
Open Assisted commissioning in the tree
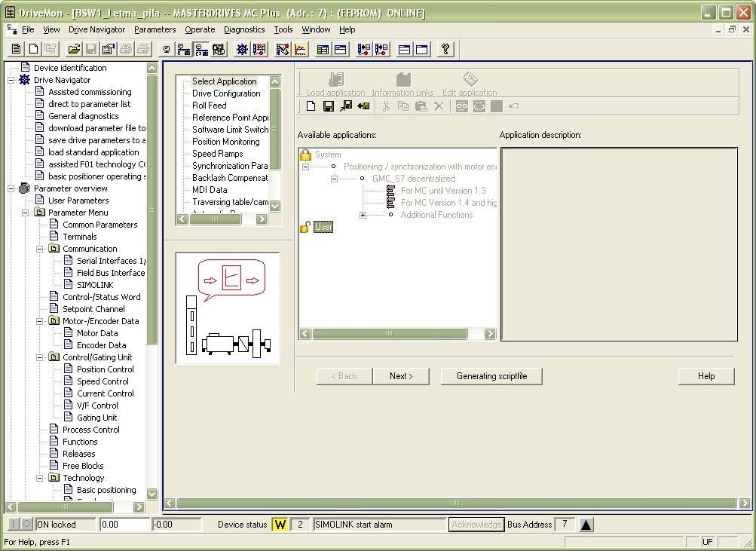click(90, 92)
